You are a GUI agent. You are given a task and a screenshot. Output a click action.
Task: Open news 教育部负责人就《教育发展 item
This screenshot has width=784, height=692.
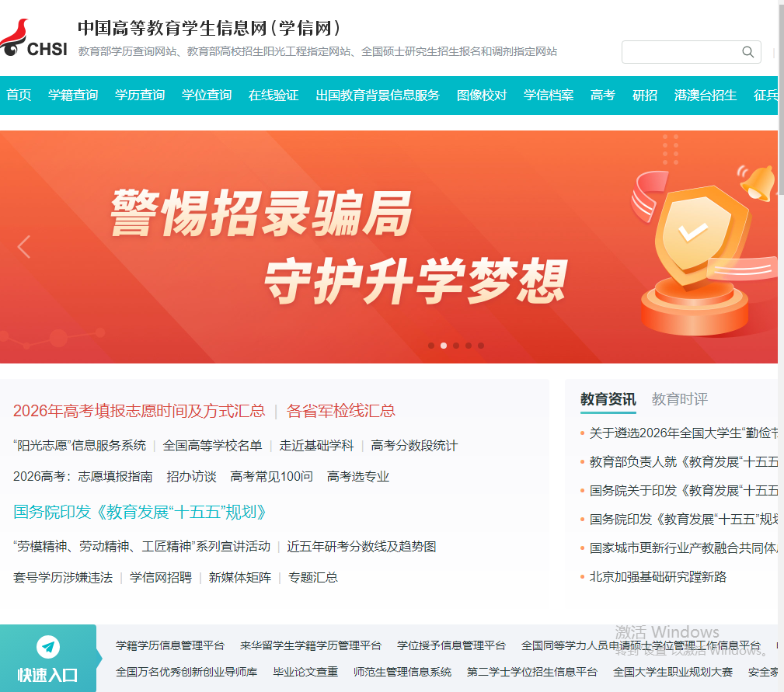683,461
